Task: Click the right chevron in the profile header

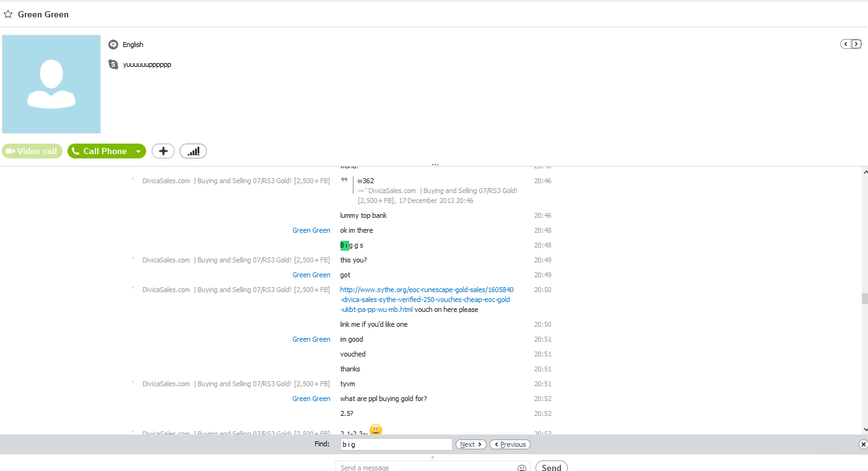Action: click(856, 44)
